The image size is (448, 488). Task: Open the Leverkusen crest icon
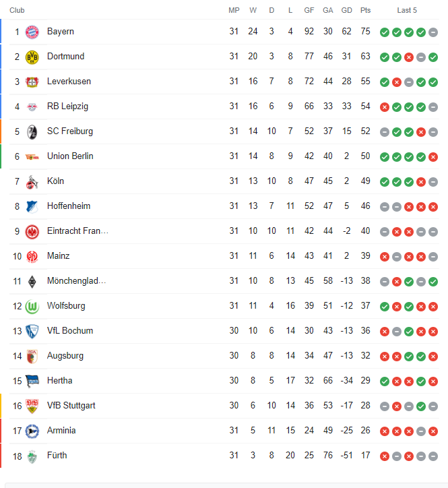click(x=32, y=82)
